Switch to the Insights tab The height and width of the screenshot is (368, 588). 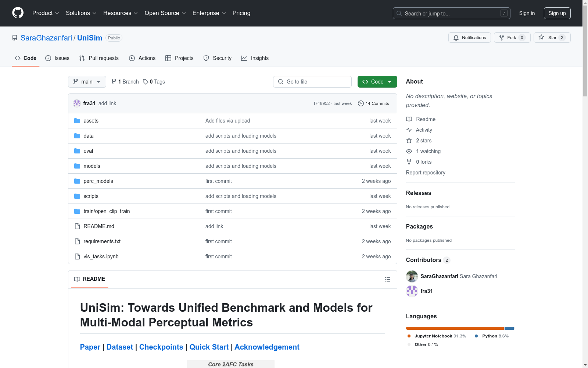click(255, 58)
